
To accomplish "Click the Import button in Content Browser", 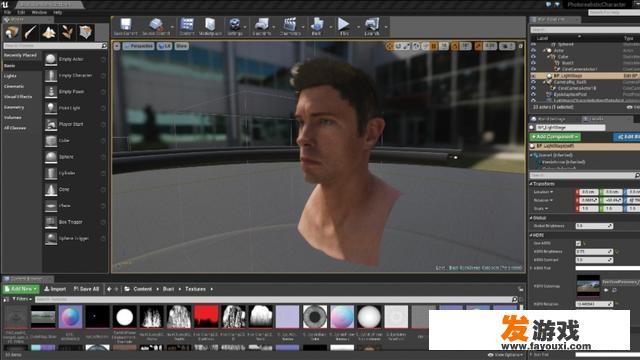I will coord(55,289).
